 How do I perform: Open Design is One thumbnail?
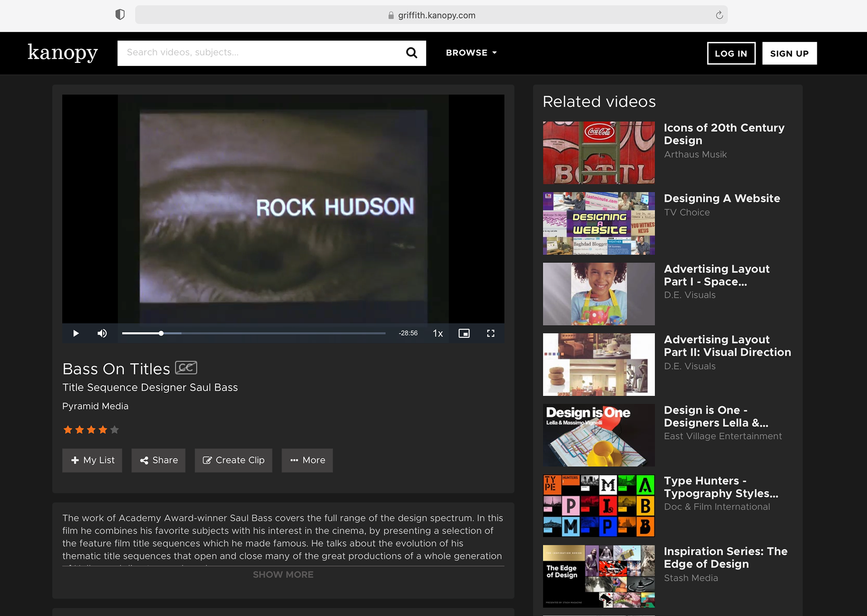click(599, 435)
